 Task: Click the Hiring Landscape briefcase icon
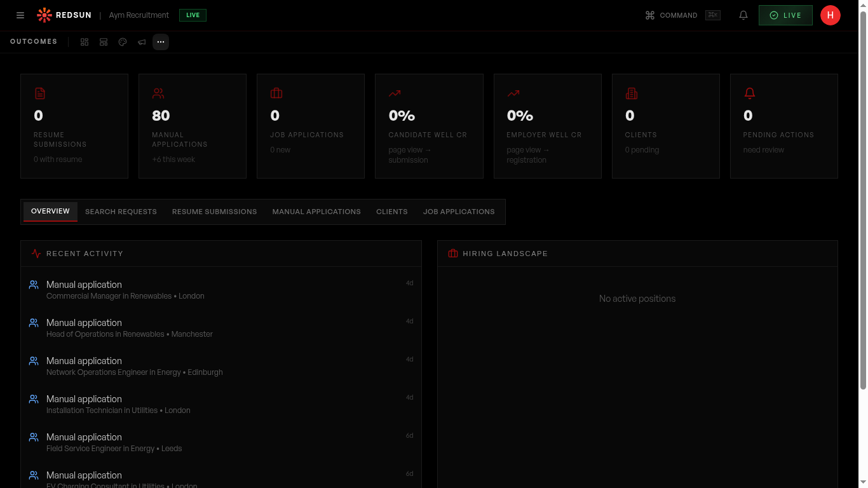pos(453,253)
